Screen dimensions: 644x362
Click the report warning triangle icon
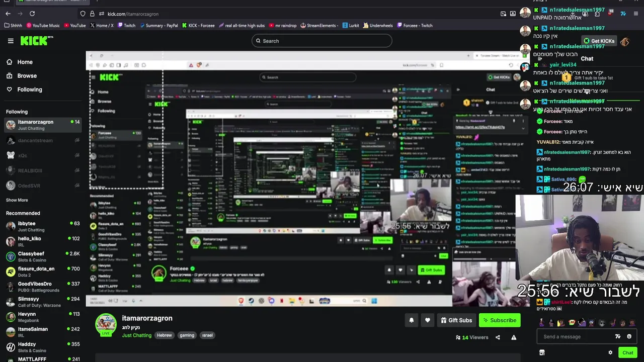(x=514, y=337)
